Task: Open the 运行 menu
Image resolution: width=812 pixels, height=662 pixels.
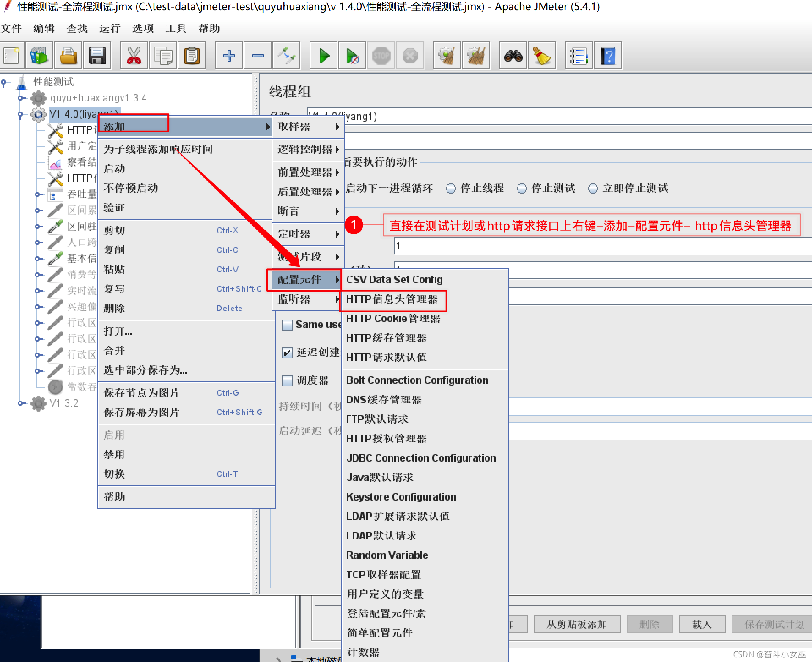Action: (x=110, y=28)
